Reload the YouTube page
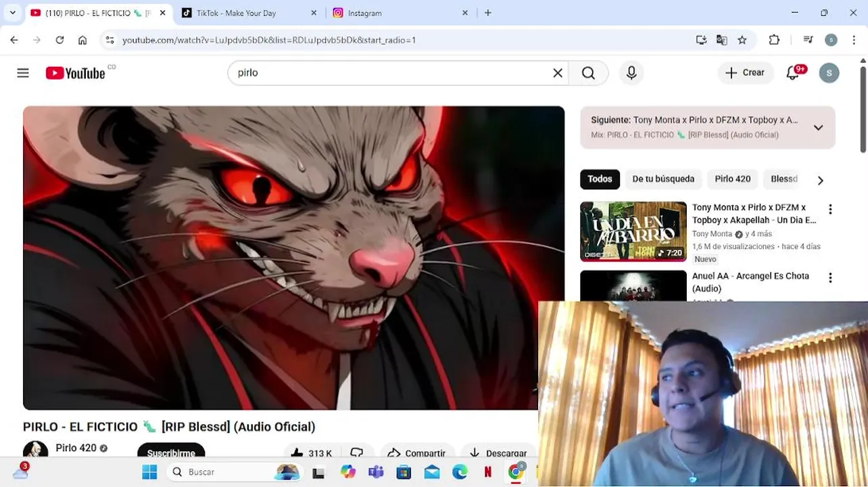This screenshot has height=487, width=868. [59, 40]
